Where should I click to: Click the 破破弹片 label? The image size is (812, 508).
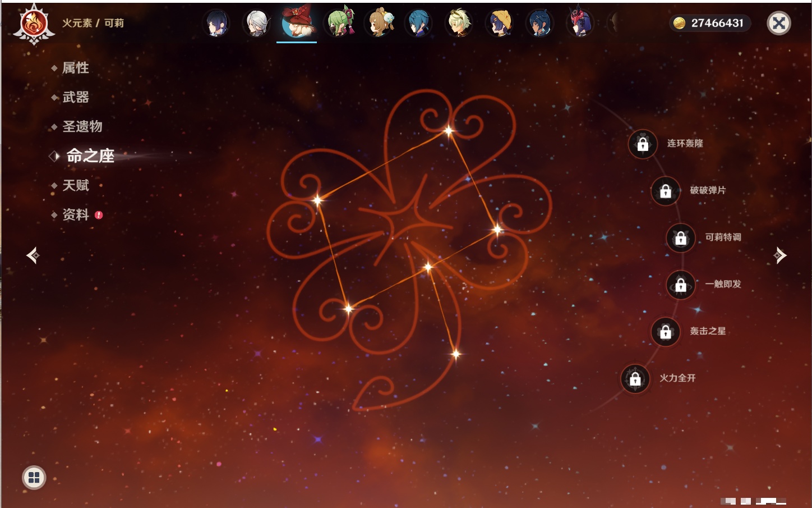708,190
